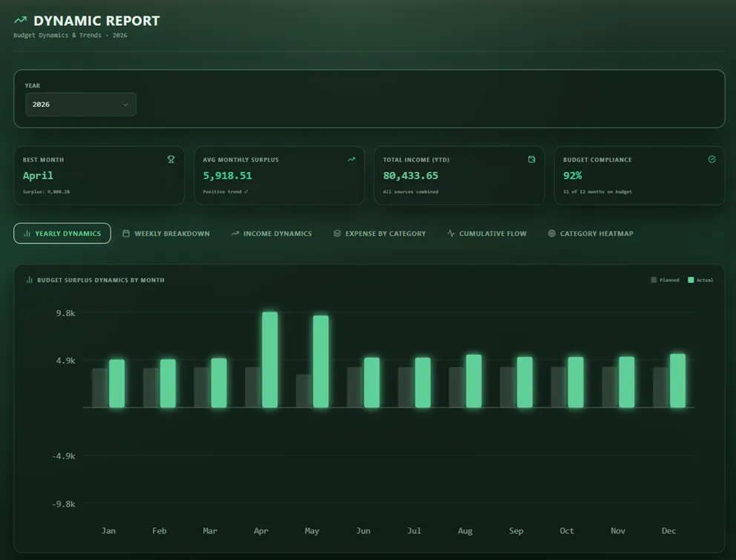
Task: Click the Surplus caption under April
Action: click(46, 191)
